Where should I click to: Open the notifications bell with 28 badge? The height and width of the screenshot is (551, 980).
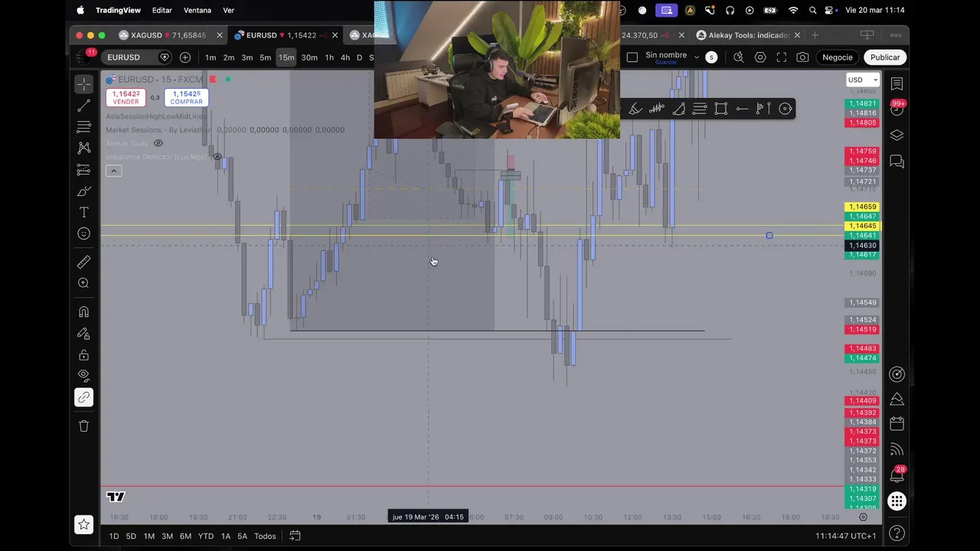coord(897,475)
